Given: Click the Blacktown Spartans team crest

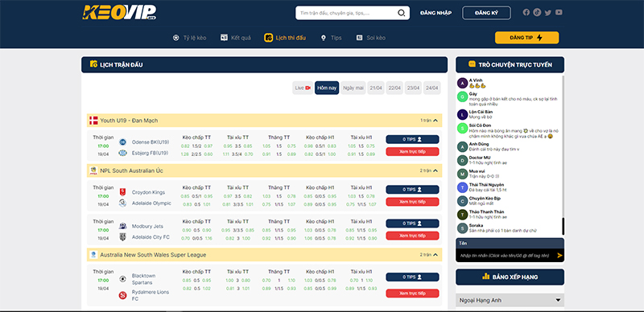Looking at the screenshot, I should (x=122, y=279).
